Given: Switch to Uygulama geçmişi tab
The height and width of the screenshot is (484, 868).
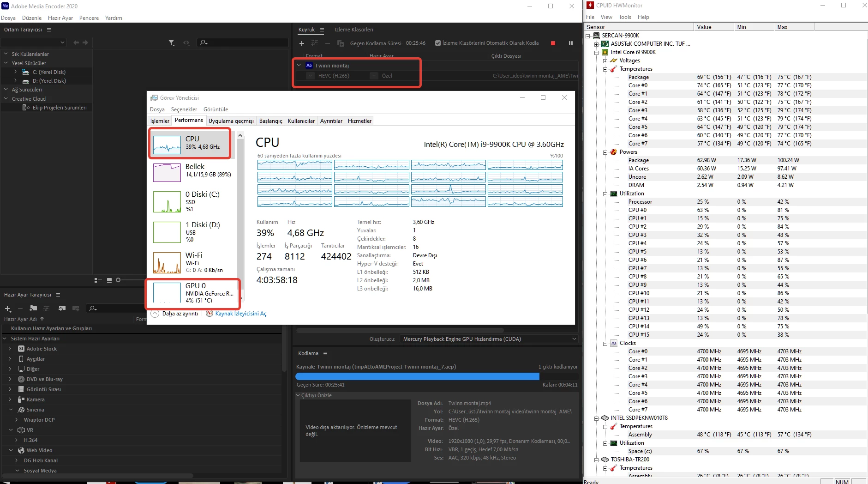Looking at the screenshot, I should [x=231, y=121].
